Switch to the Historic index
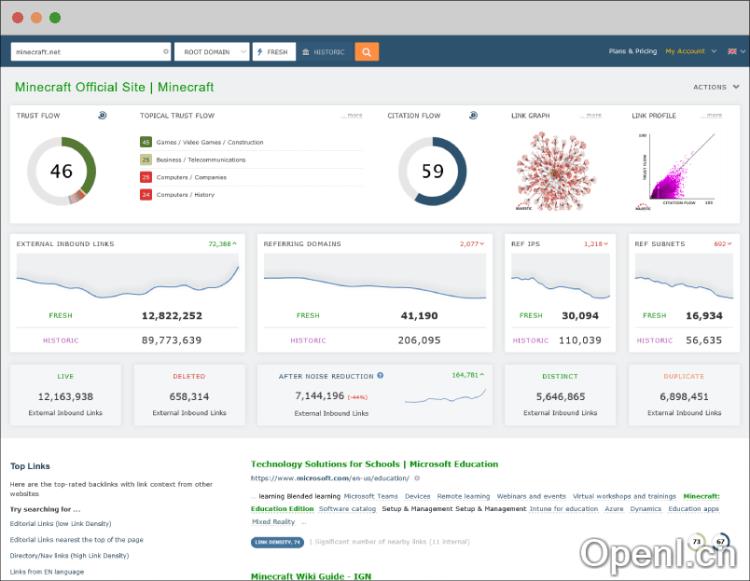Image resolution: width=750 pixels, height=581 pixels. point(324,52)
